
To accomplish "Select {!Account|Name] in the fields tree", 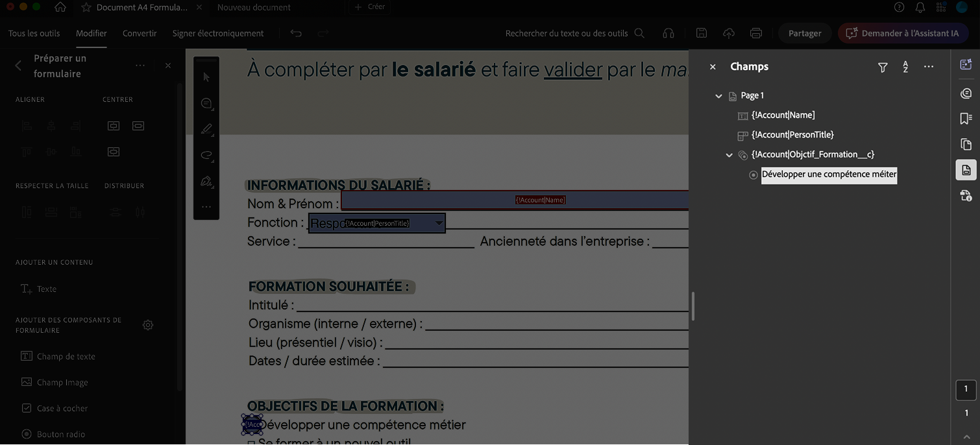I will 783,115.
